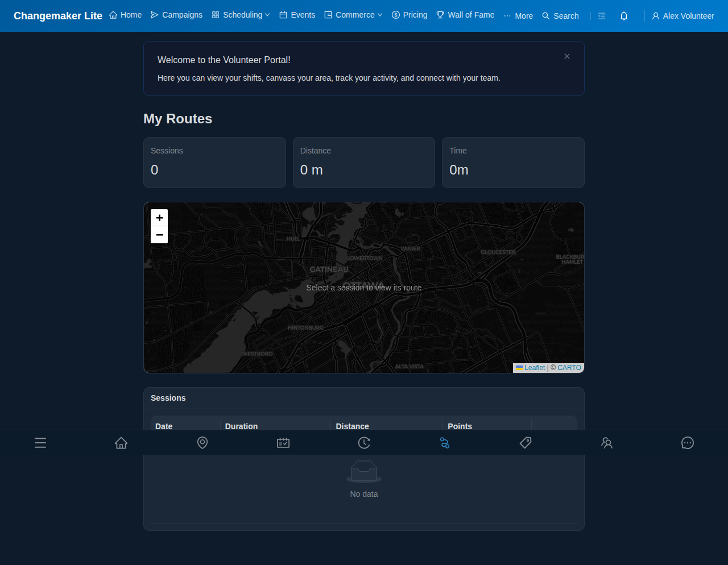
Task: Click the Sessions table card title
Action: pos(168,398)
